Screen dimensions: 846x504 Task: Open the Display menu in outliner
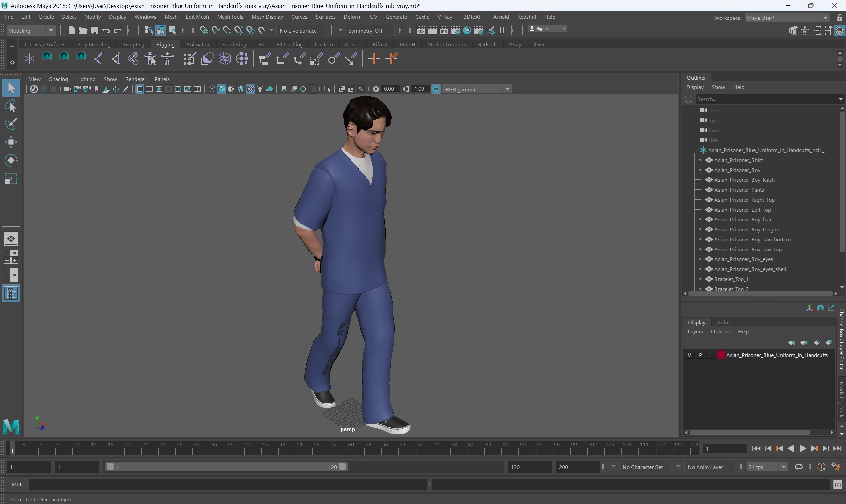tap(695, 87)
